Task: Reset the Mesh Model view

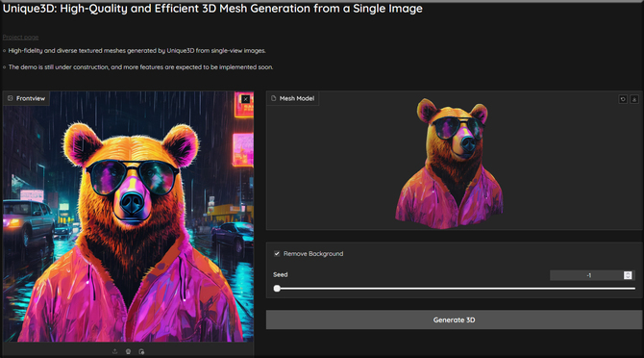Action: coord(623,99)
